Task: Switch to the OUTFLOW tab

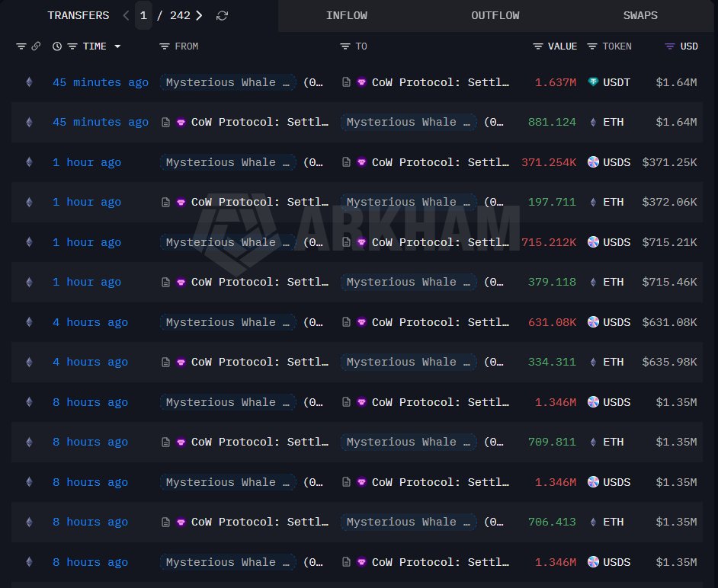Action: coord(495,15)
